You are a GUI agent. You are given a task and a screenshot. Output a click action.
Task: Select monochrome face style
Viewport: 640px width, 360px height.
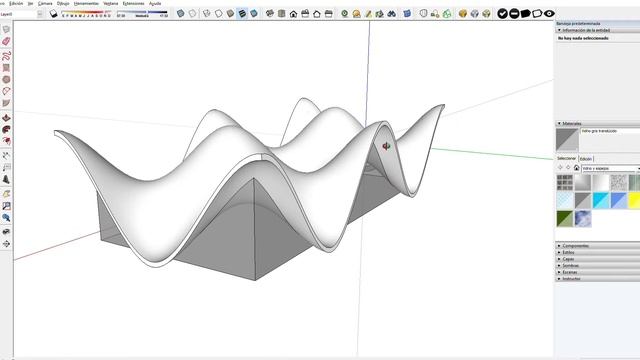[254, 14]
